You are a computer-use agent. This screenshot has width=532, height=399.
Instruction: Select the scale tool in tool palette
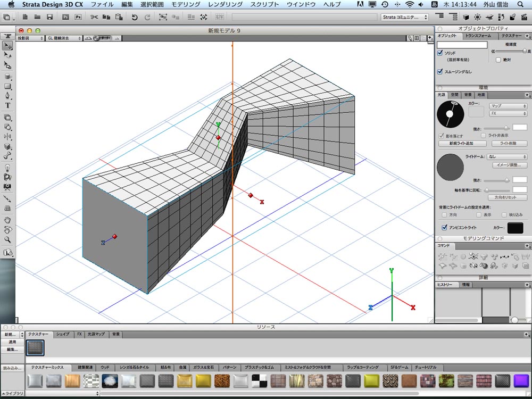click(x=7, y=65)
